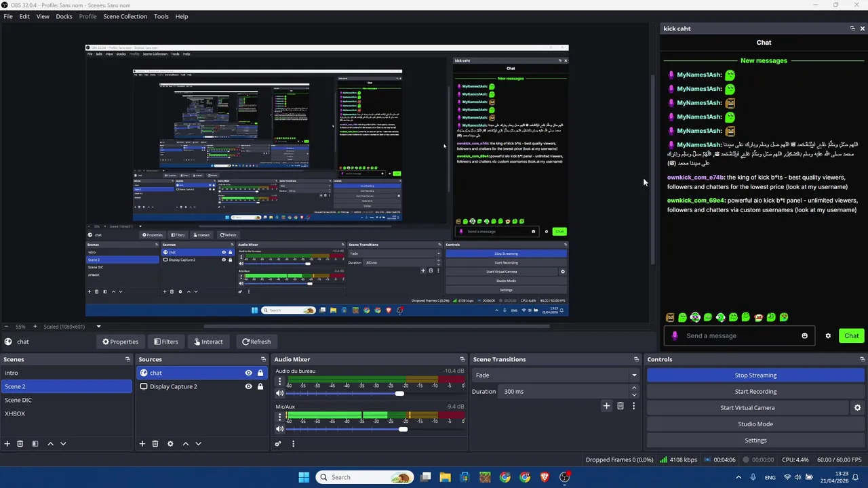
Task: Open preview scaling dropdown arrow
Action: (x=98, y=326)
